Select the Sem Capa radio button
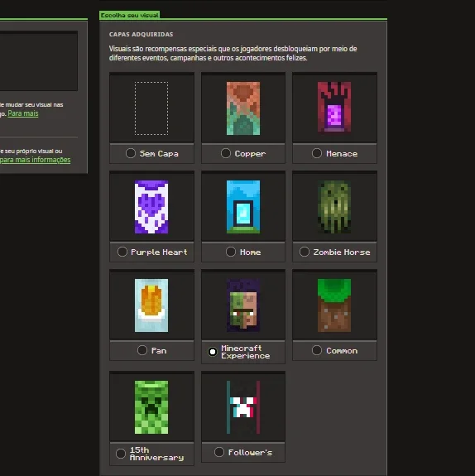This screenshot has height=476, width=475. pos(131,153)
